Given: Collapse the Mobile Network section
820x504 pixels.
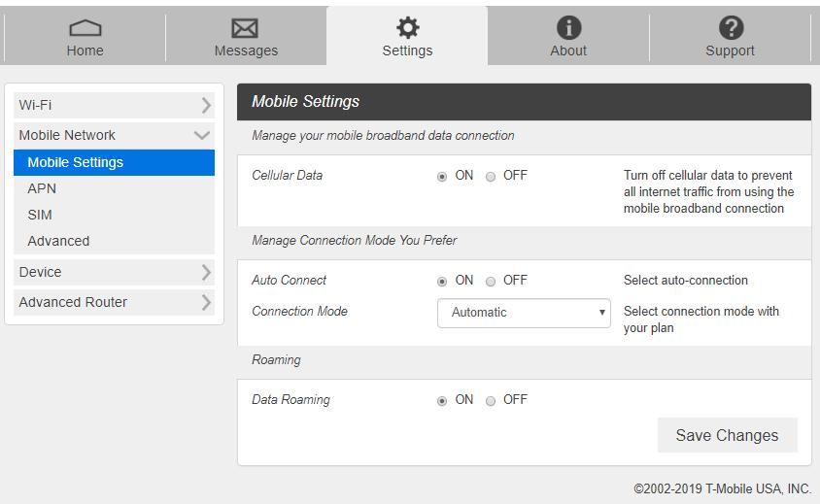Looking at the screenshot, I should pyautogui.click(x=114, y=135).
